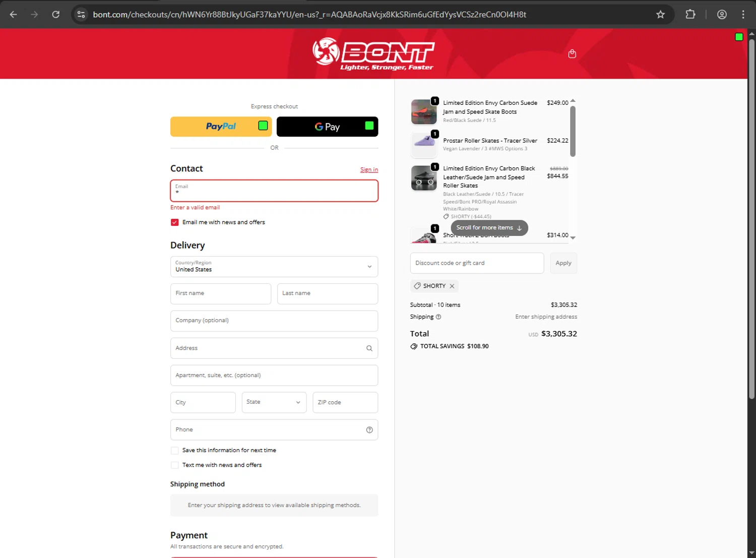Go back to the previous page
Image resolution: width=756 pixels, height=558 pixels.
pos(14,15)
